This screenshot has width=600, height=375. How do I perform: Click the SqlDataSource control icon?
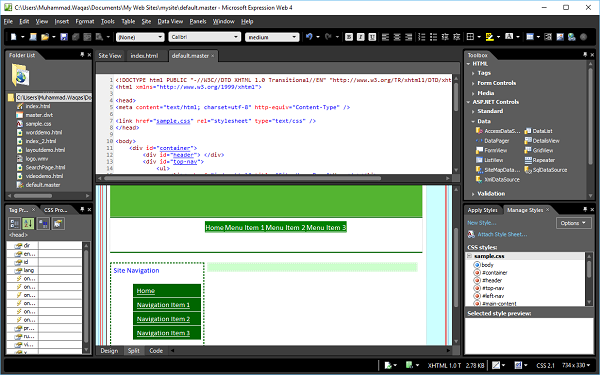pyautogui.click(x=528, y=170)
